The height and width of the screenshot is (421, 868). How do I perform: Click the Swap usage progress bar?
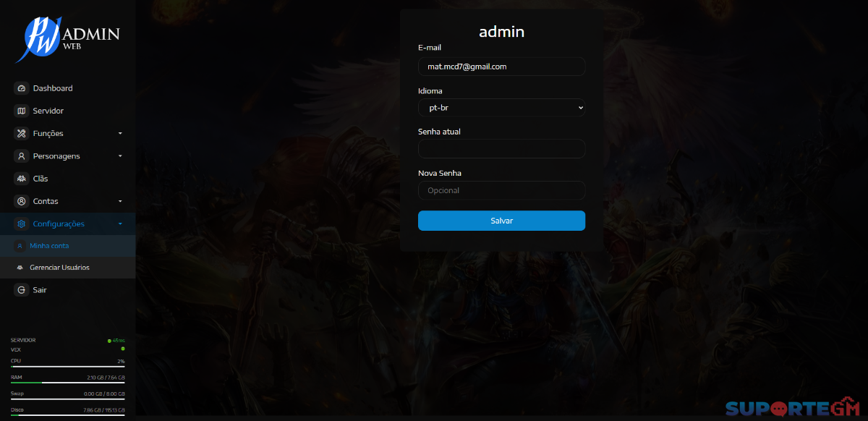click(x=68, y=399)
